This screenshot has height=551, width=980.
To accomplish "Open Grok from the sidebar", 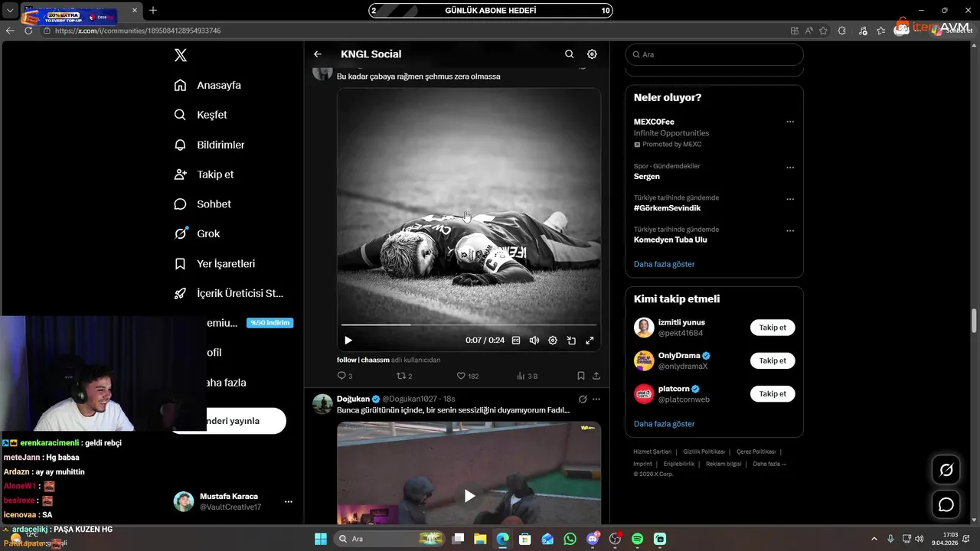I will [x=197, y=234].
